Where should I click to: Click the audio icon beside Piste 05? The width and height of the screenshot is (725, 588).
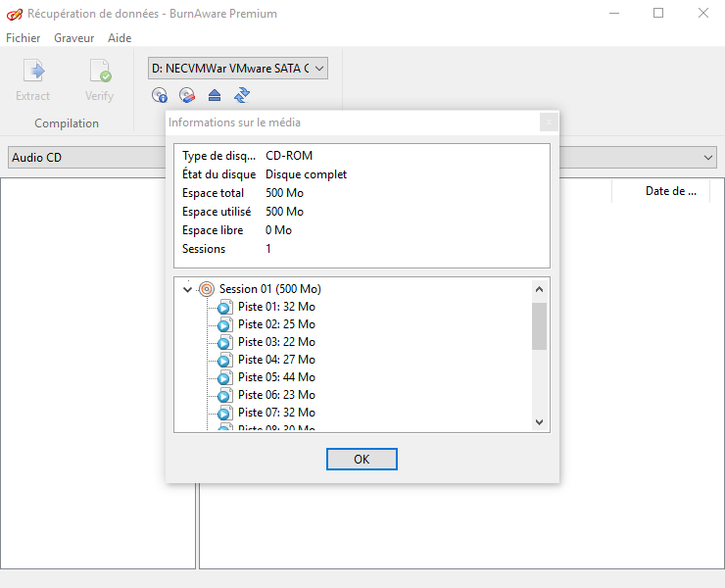coord(223,377)
